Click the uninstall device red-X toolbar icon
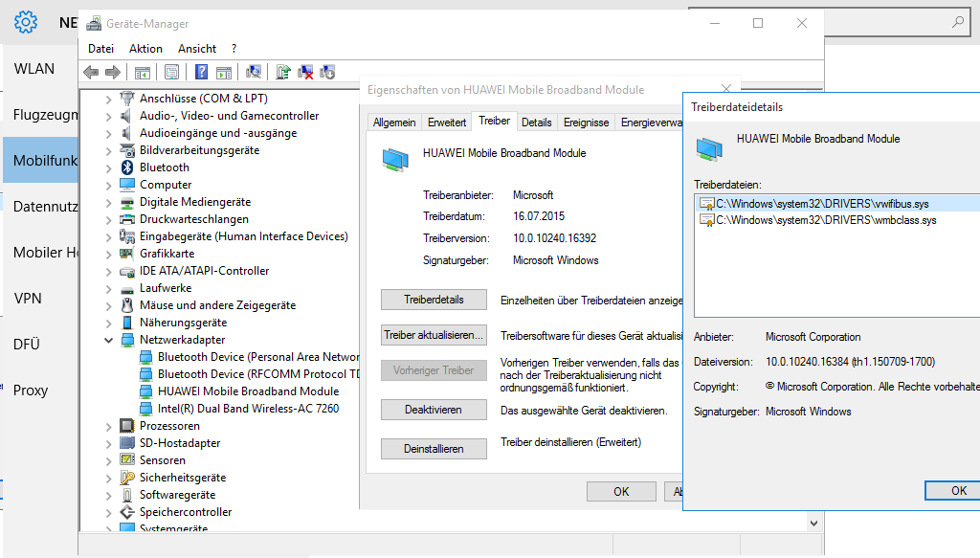The height and width of the screenshot is (558, 980). (x=305, y=73)
